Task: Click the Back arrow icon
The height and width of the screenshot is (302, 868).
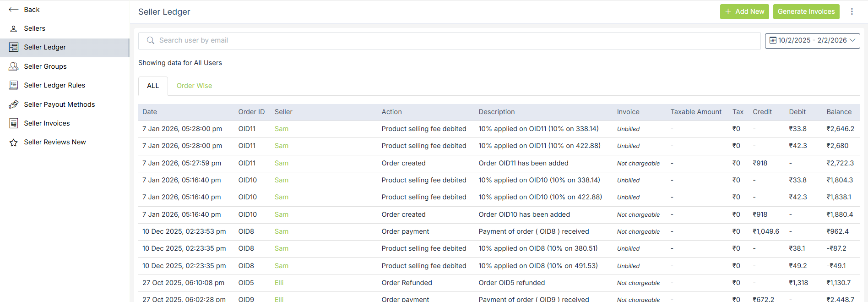Action: 13,10
